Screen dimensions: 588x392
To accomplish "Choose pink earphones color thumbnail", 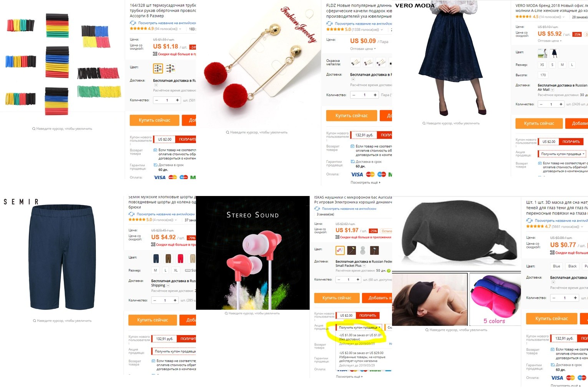I will pyautogui.click(x=340, y=251).
